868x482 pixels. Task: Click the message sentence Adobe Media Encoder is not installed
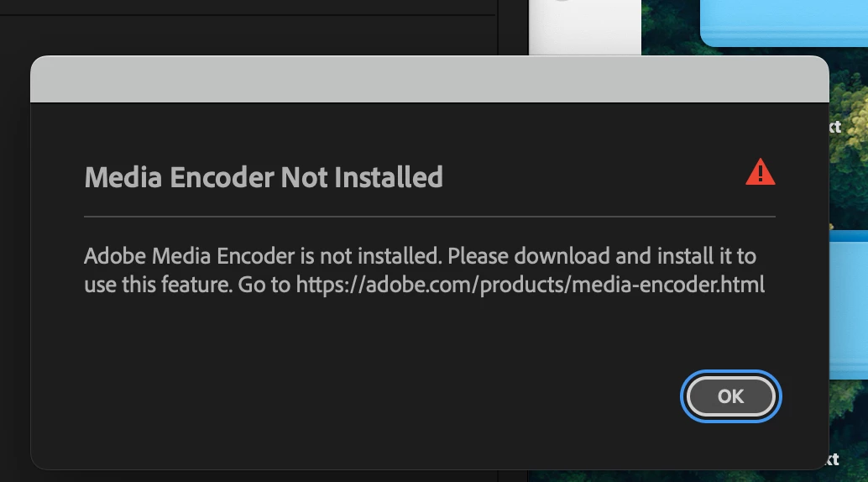click(x=263, y=256)
